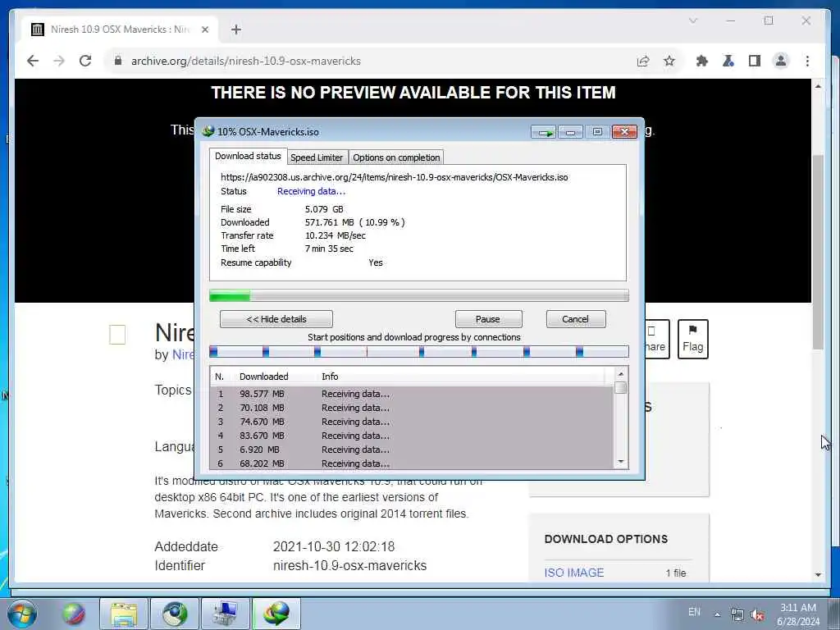Click the EN language indicator
The width and height of the screenshot is (840, 630).
pyautogui.click(x=694, y=612)
